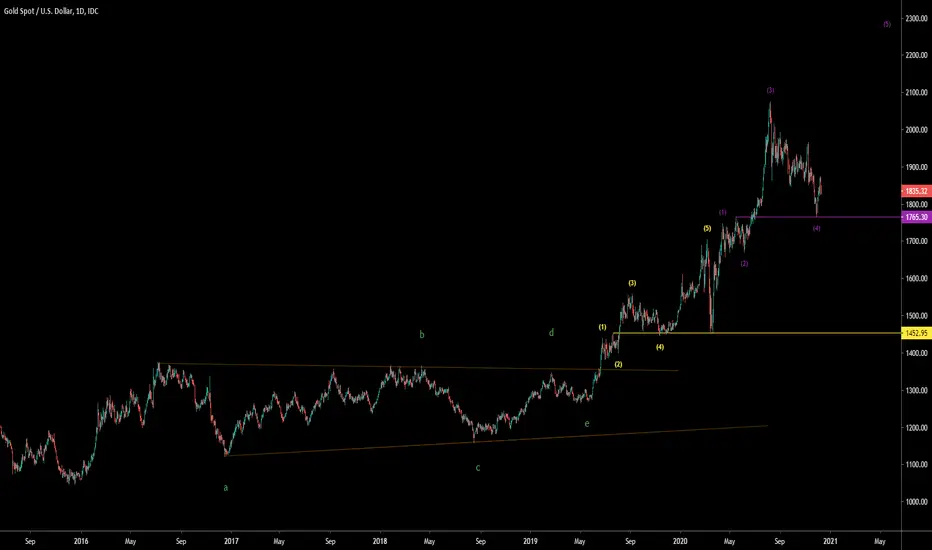
Task: Click the 2016 time axis label
Action: (x=81, y=541)
